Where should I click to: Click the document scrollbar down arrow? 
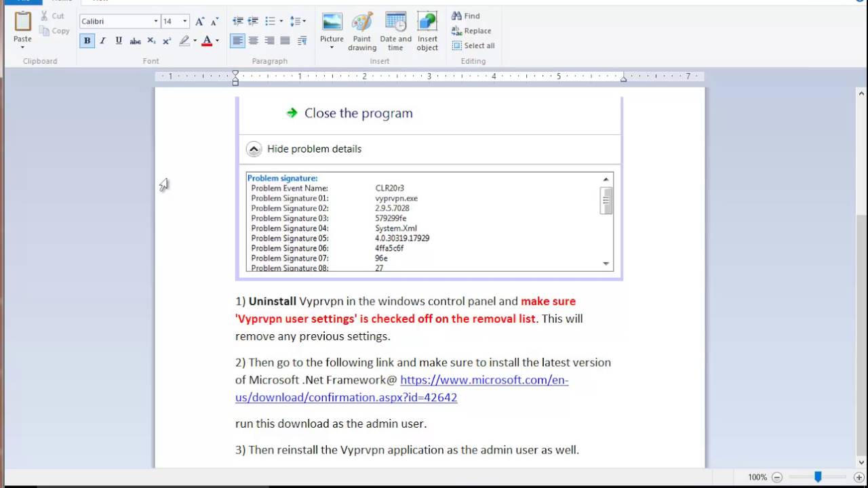click(x=862, y=462)
